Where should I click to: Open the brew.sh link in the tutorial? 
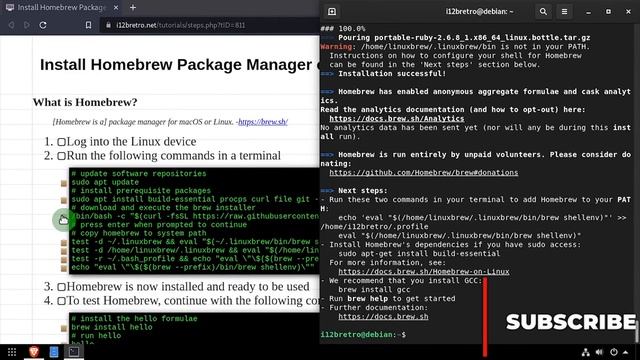pyautogui.click(x=263, y=122)
